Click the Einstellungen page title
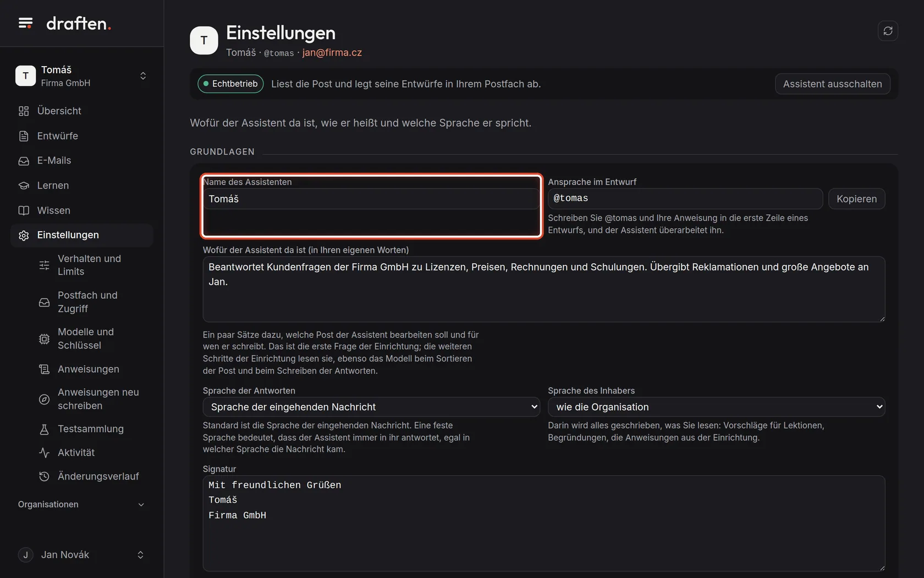Screen dimensions: 924x578 coord(280,33)
